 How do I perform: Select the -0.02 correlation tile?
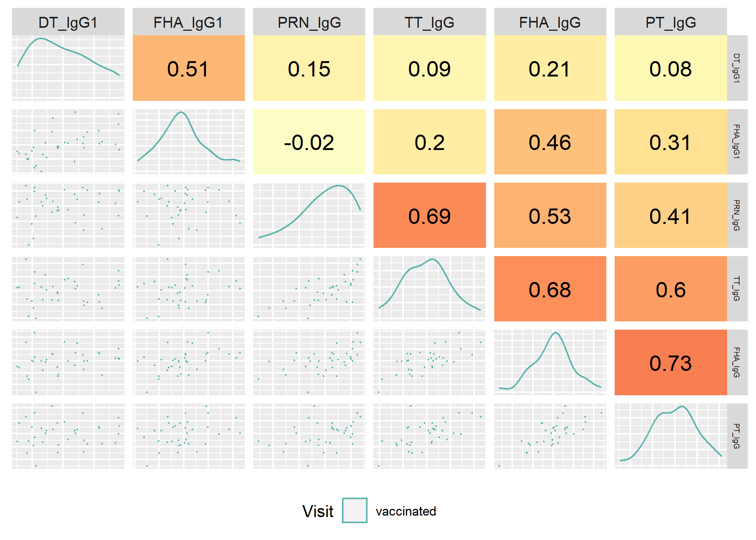point(309,142)
